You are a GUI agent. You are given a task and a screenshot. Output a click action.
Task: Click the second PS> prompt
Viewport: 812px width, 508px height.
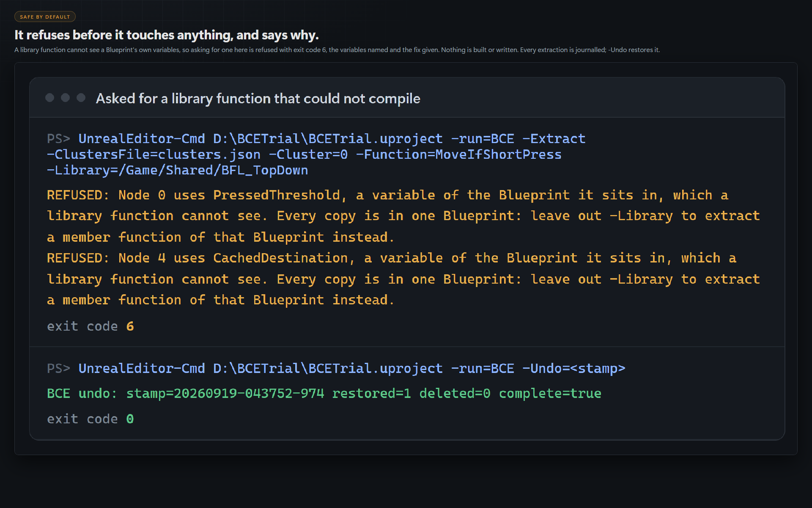pyautogui.click(x=58, y=368)
